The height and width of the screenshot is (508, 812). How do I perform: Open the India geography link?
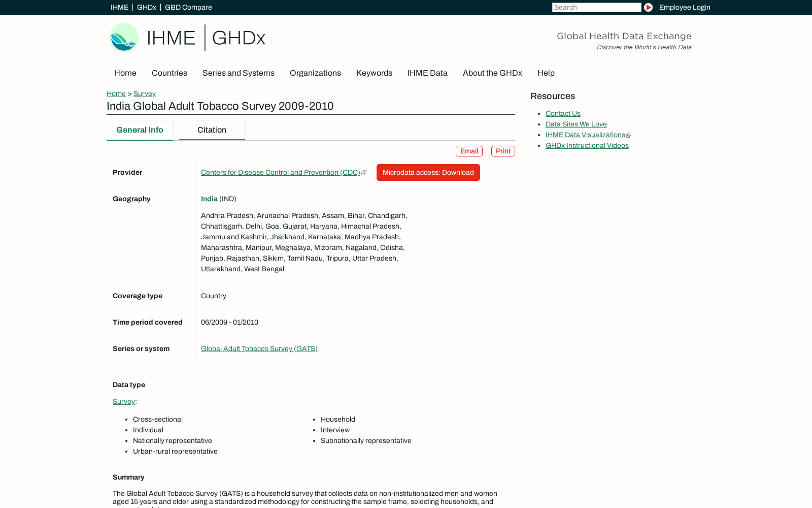[x=209, y=199]
